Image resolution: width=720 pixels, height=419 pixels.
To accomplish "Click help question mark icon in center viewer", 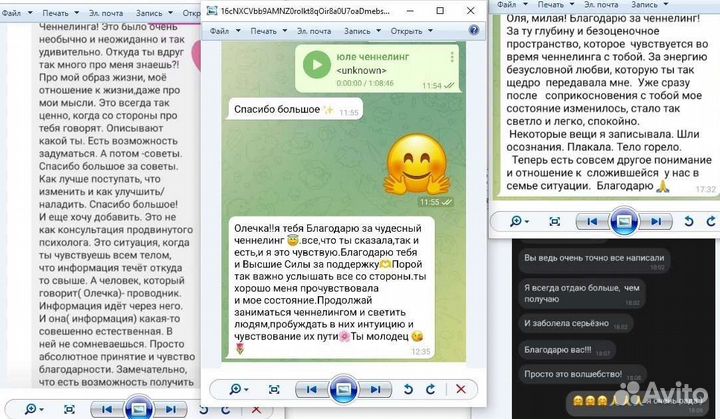I will (474, 30).
